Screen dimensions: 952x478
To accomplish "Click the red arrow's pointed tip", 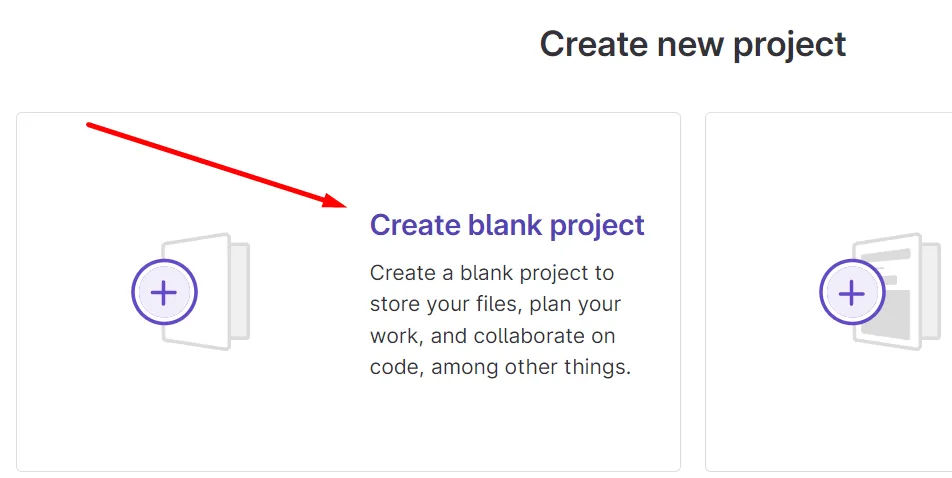I will pyautogui.click(x=344, y=205).
